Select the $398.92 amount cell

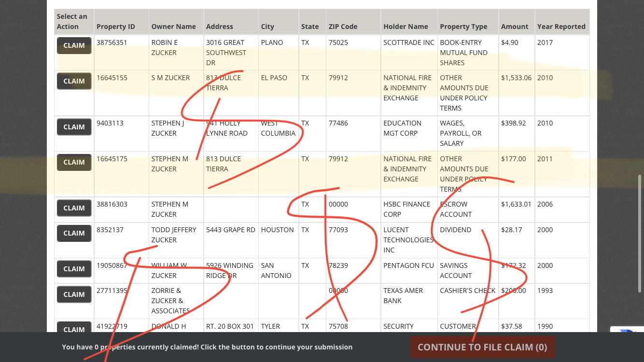(514, 123)
